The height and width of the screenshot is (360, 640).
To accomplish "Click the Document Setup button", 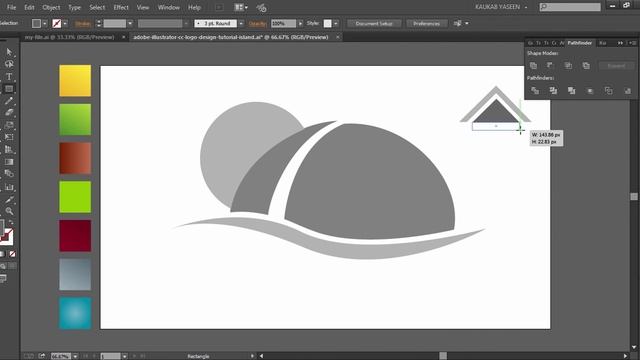I will pos(374,24).
